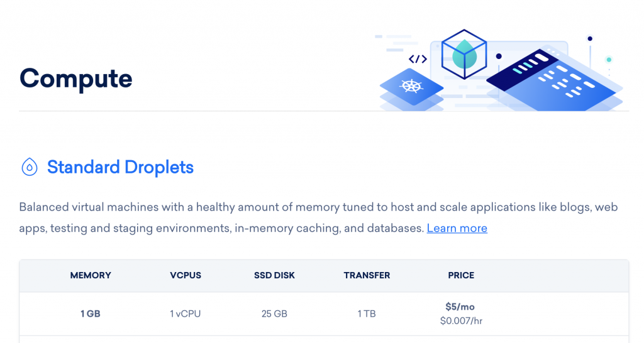
Task: Click the 1 GB memory cell
Action: click(x=91, y=314)
